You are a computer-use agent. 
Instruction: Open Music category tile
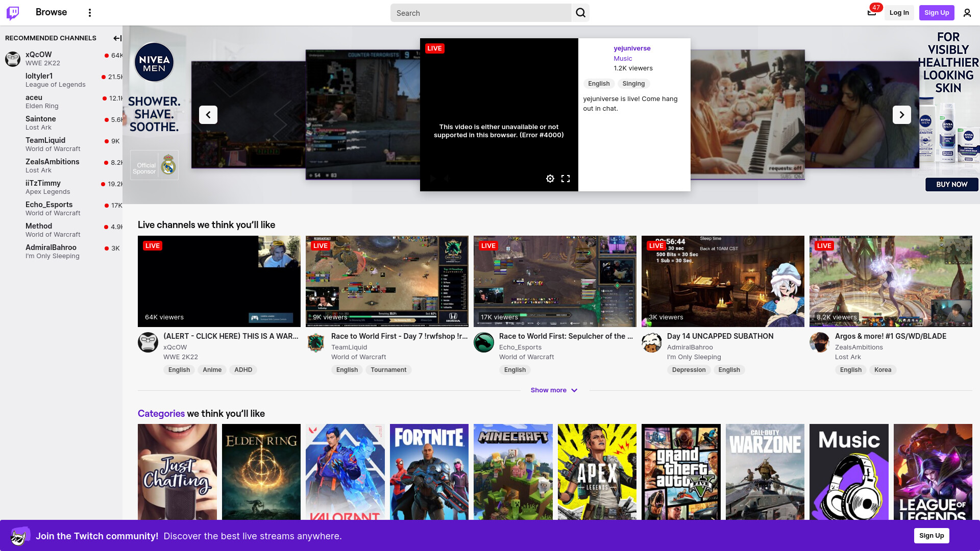(x=849, y=472)
